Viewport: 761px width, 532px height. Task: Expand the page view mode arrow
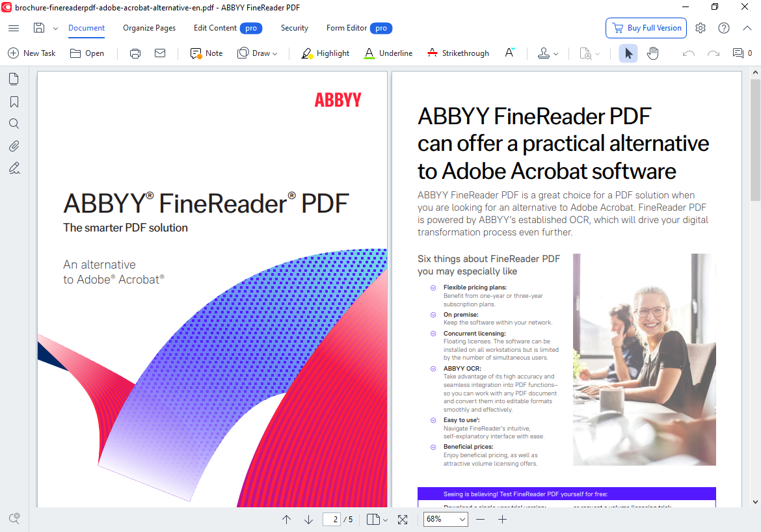pos(385,520)
